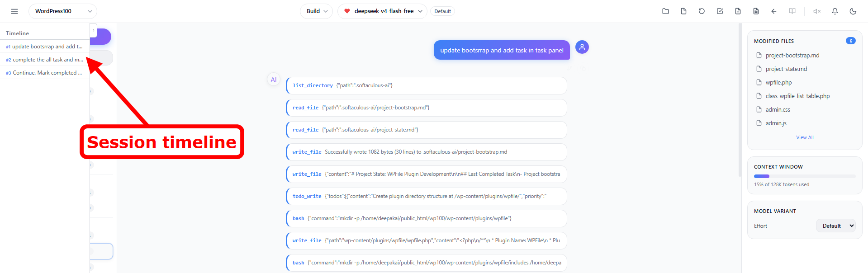
Task: Click the context window usage bar
Action: tap(805, 176)
